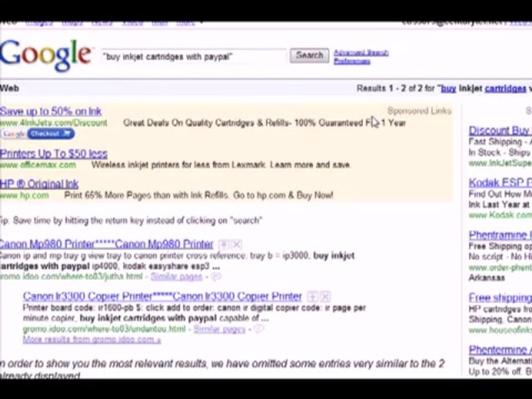The width and height of the screenshot is (532, 399).
Task: Click the www.4InkJets.com/Discount URL text
Action: tap(54, 123)
